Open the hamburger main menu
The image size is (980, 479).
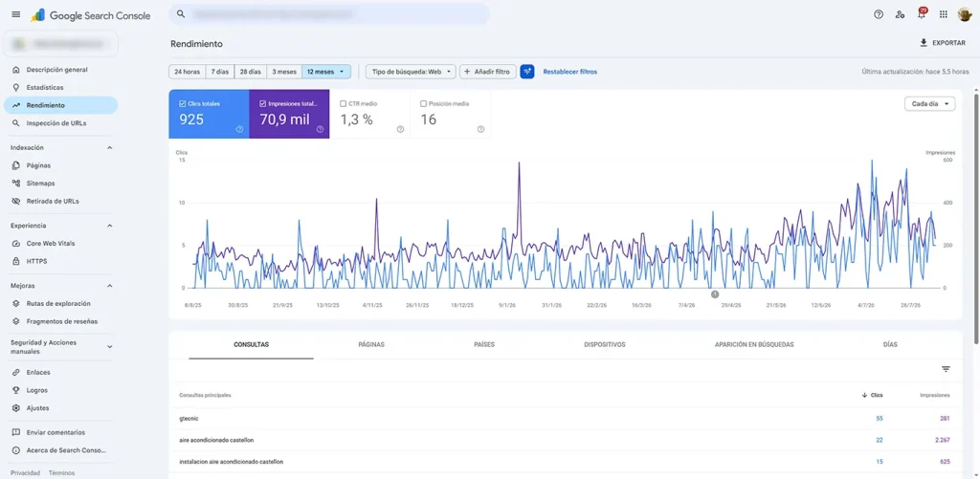15,14
